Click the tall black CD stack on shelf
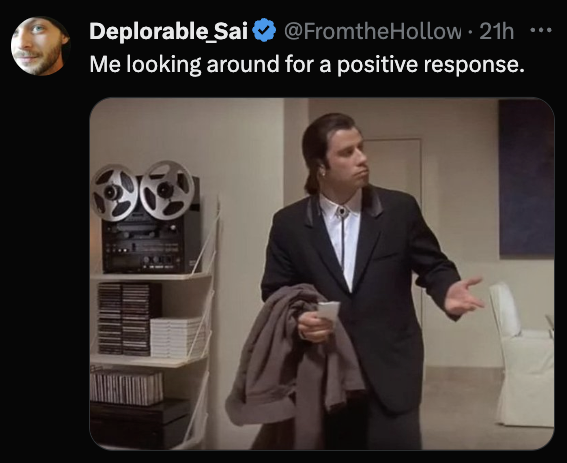The height and width of the screenshot is (463, 567). point(125,318)
